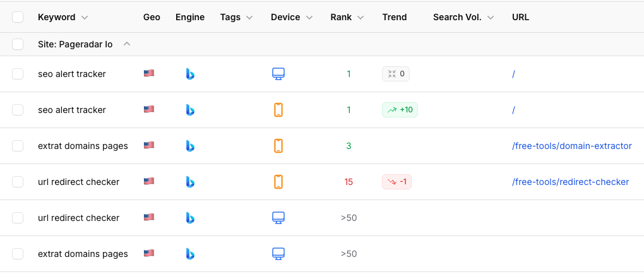Check the url redirect checker rank 15 row
644x274 pixels.
click(18, 182)
